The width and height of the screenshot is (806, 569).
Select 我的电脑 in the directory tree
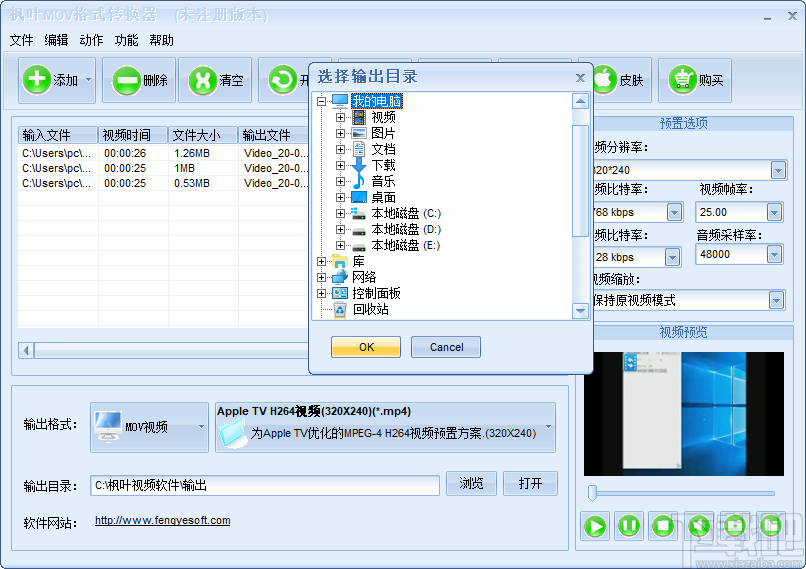pos(376,101)
